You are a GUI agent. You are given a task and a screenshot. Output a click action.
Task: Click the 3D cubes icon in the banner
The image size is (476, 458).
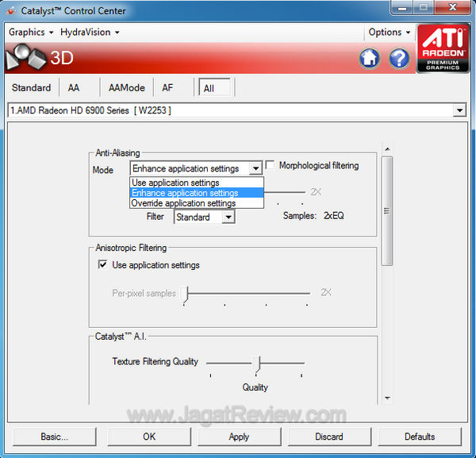(25, 58)
